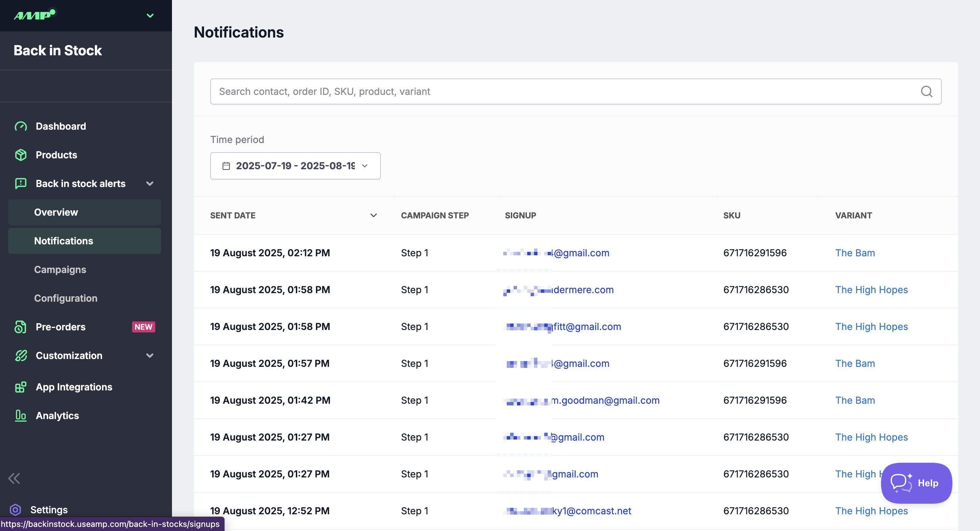Click the SIGNUP column header
Image resolution: width=980 pixels, height=531 pixels.
coord(520,215)
